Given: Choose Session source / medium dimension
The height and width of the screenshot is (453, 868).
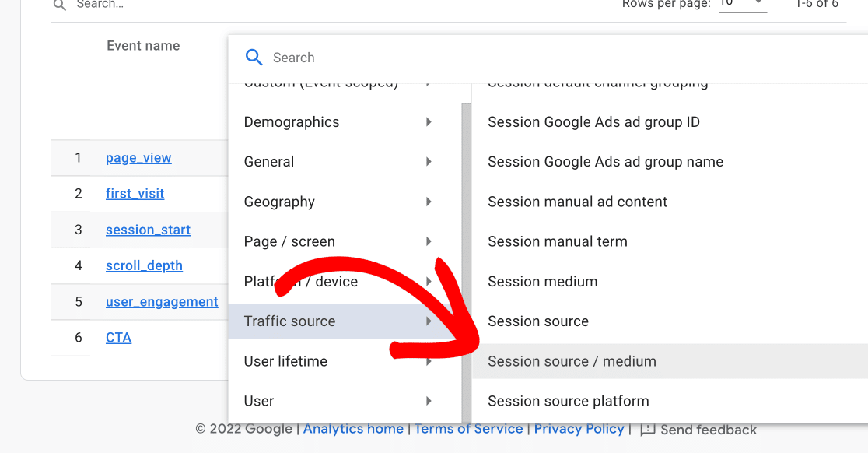Looking at the screenshot, I should pos(572,361).
